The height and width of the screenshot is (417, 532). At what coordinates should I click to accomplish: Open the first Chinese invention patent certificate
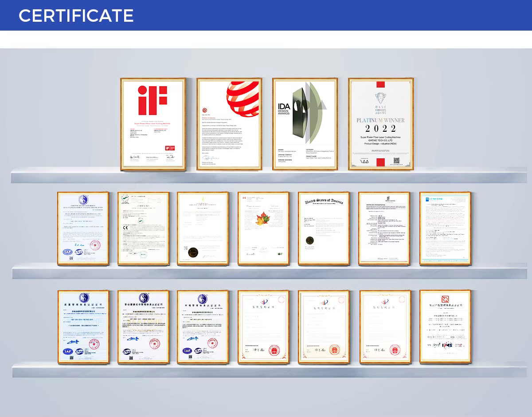(x=263, y=327)
